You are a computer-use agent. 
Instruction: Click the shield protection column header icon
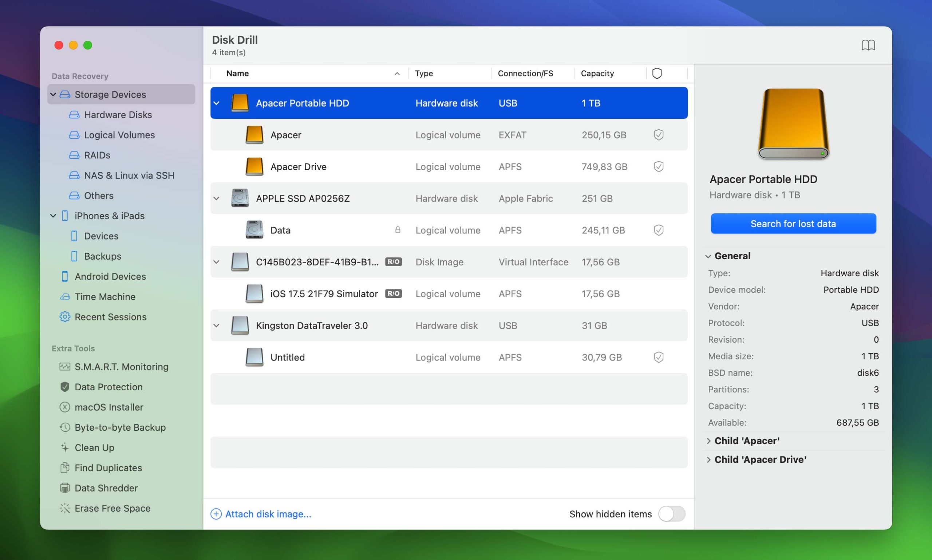point(656,73)
